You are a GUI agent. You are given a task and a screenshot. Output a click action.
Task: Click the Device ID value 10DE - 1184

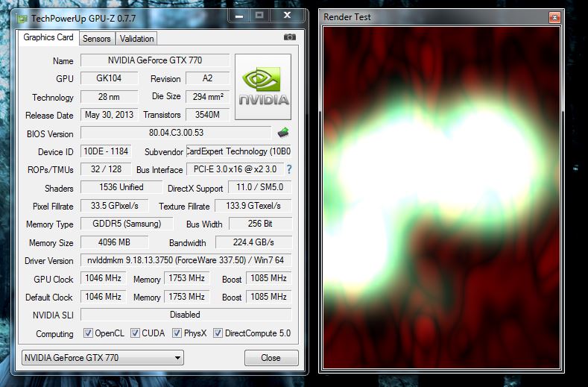coord(106,151)
